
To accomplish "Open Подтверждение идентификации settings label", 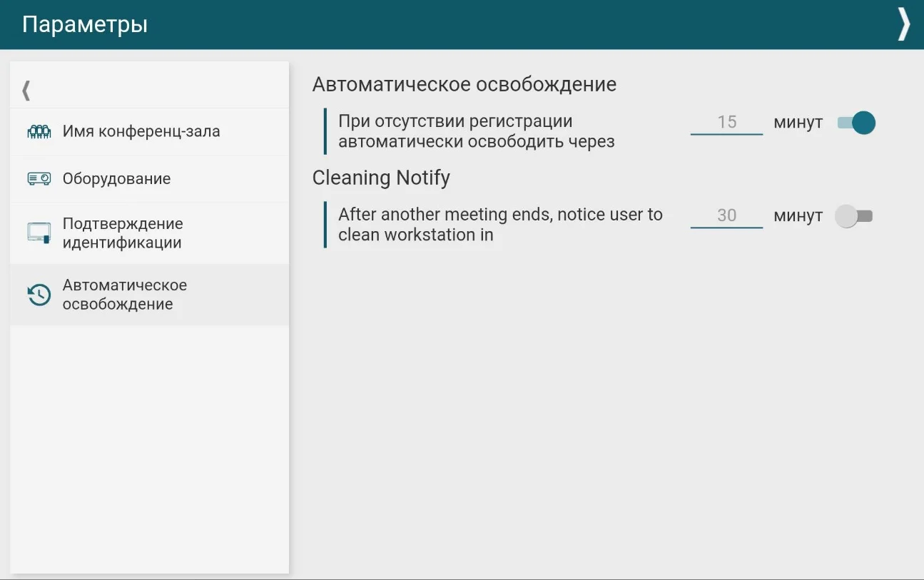I will 123,233.
